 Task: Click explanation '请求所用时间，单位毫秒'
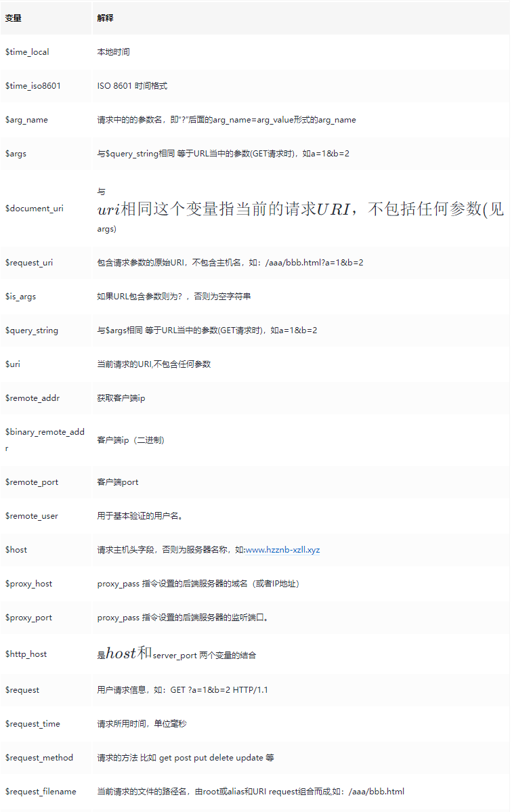coord(142,724)
